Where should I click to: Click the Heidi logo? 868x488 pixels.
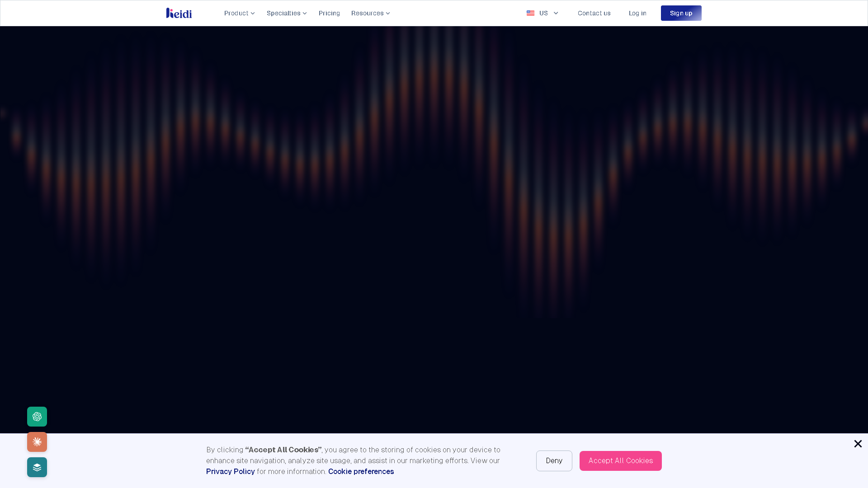(x=179, y=13)
